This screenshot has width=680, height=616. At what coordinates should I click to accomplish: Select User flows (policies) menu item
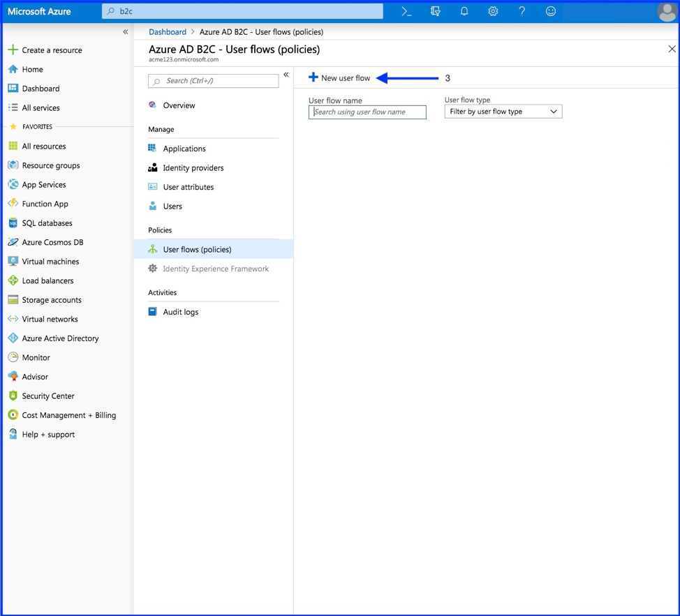pos(214,249)
